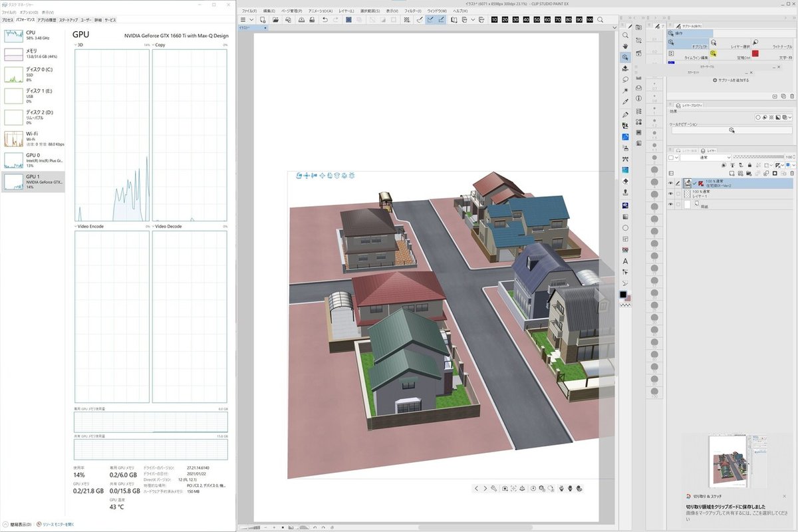798x532 pixels.
Task: Select the Operation (object) tool
Action: pos(626,58)
